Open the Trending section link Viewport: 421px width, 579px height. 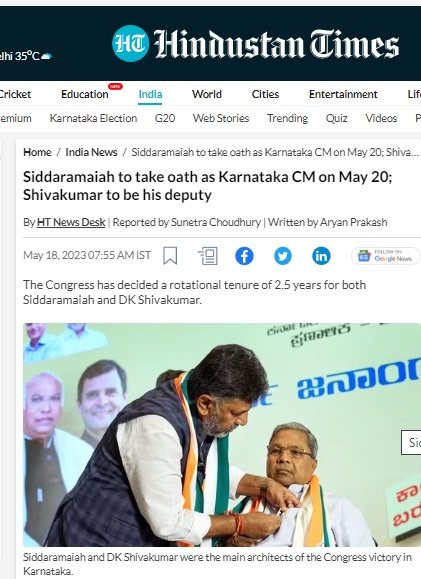(287, 118)
